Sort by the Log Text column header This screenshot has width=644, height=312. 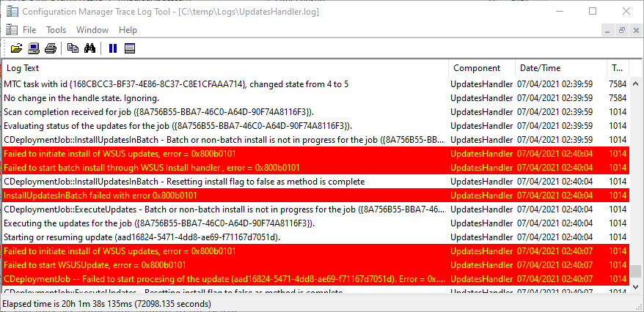[225, 68]
